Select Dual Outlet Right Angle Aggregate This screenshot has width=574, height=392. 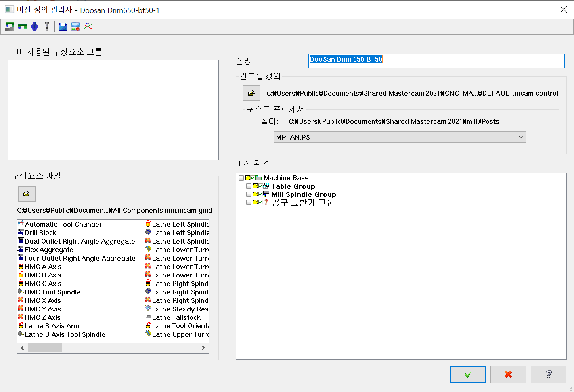(x=76, y=241)
